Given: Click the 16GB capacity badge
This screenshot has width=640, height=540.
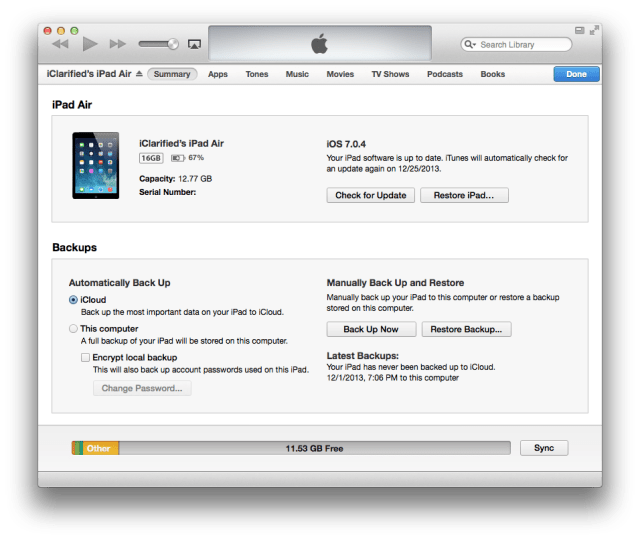Looking at the screenshot, I should point(151,158).
